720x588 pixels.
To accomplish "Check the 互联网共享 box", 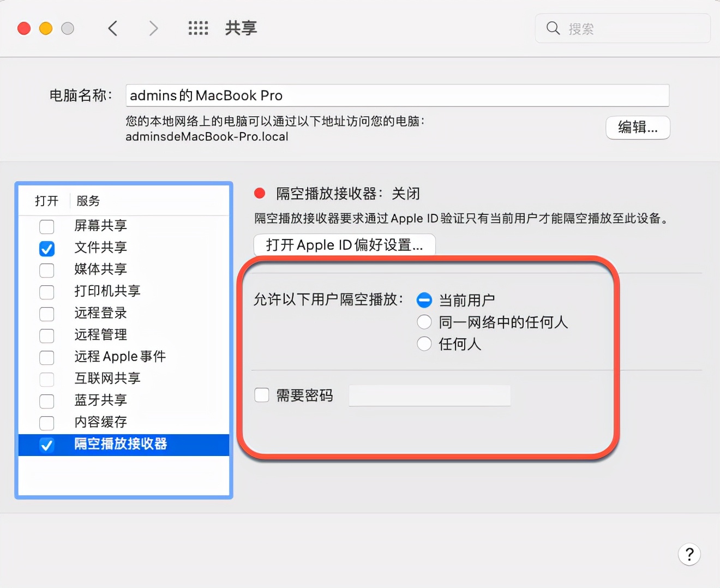I will coord(47,379).
